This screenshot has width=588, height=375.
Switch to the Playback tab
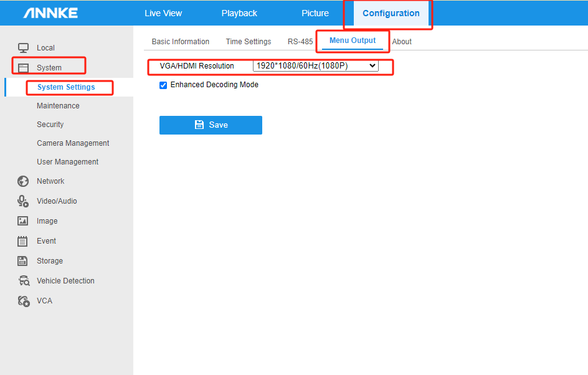click(x=239, y=13)
